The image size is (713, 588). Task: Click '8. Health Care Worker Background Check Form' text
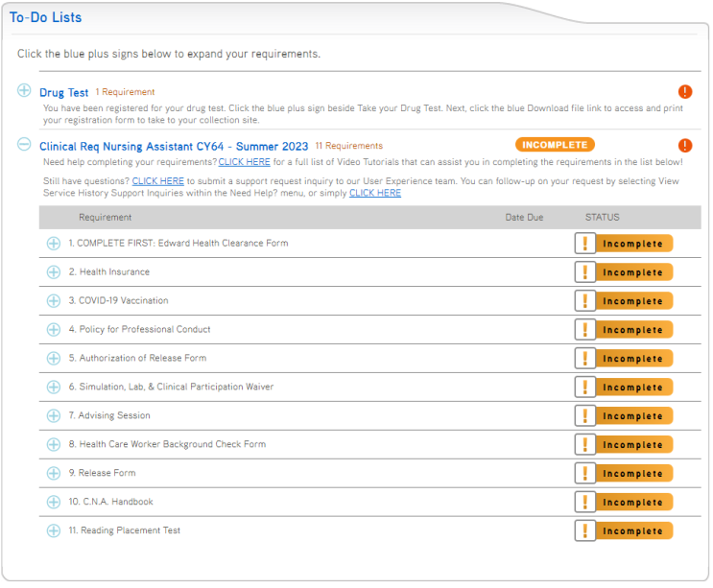pyautogui.click(x=167, y=444)
